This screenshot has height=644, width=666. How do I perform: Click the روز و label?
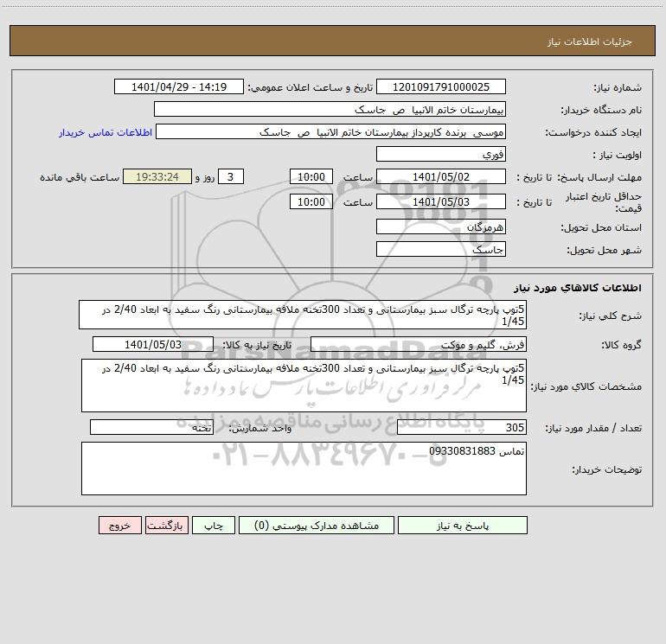click(205, 177)
